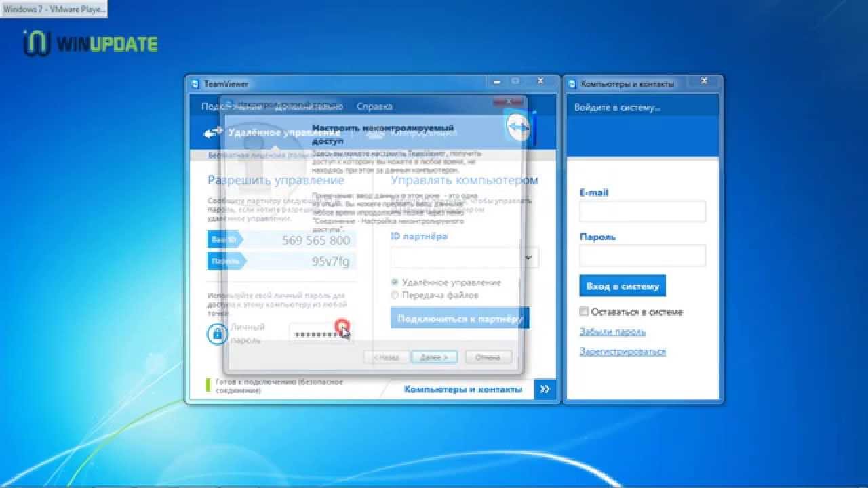Click the Назад button in the wizard
This screenshot has height=488, width=868.
click(386, 357)
